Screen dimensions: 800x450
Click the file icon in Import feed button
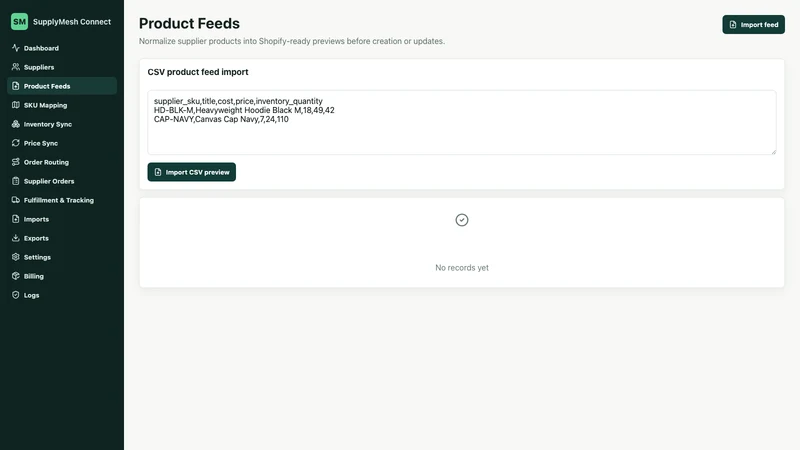(733, 24)
